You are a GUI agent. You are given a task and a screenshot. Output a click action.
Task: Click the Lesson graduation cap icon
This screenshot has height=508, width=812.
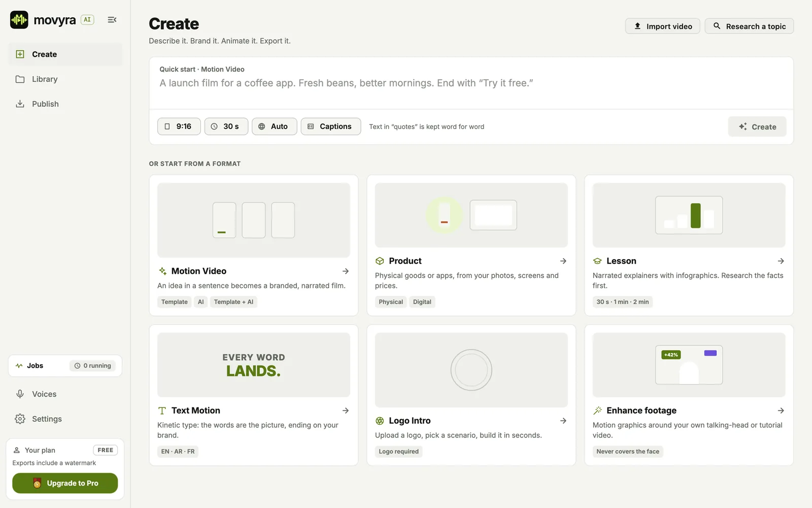(597, 261)
